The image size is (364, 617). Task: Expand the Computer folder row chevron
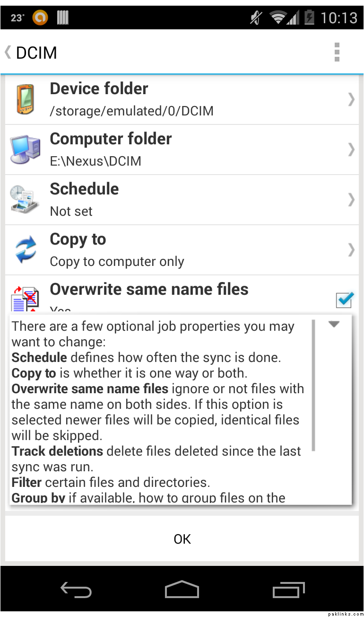[351, 150]
